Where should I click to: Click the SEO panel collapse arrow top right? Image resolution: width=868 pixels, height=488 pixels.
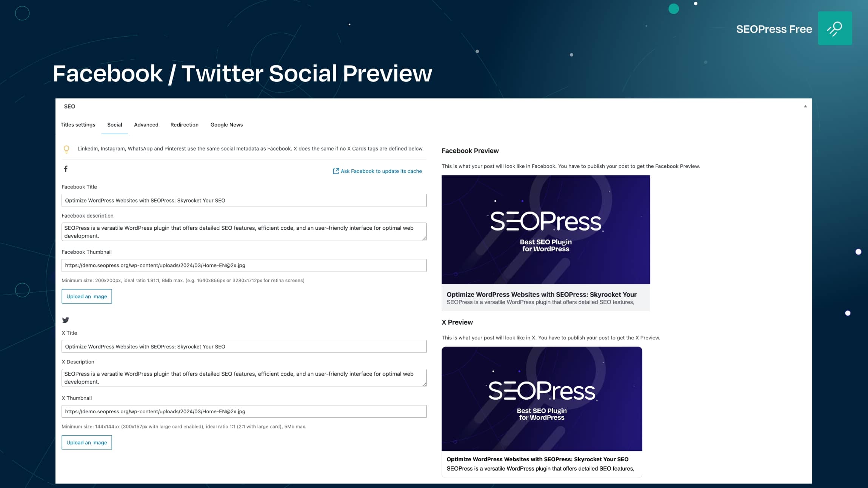(x=804, y=106)
